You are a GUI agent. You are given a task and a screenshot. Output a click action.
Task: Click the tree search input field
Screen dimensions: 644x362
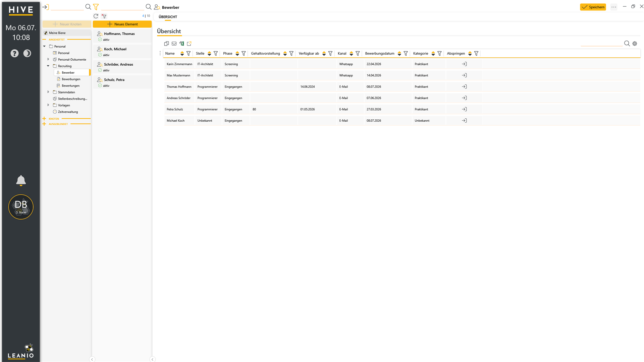pyautogui.click(x=67, y=7)
